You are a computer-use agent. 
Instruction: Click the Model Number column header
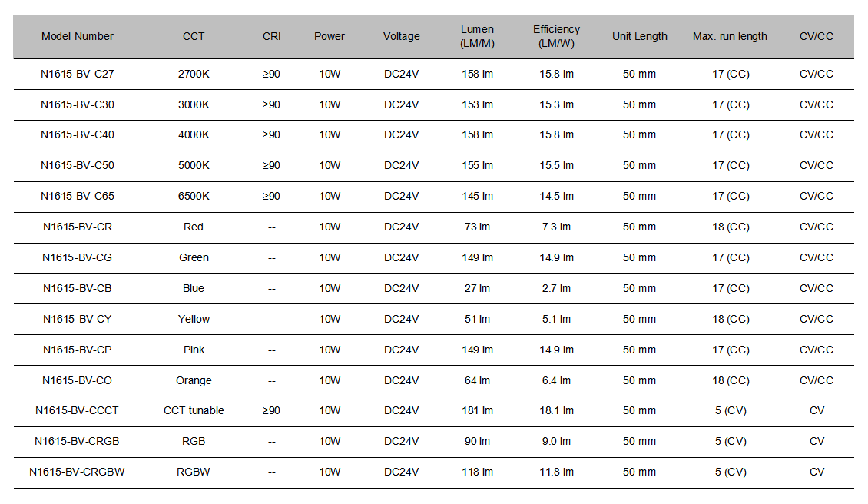click(78, 37)
